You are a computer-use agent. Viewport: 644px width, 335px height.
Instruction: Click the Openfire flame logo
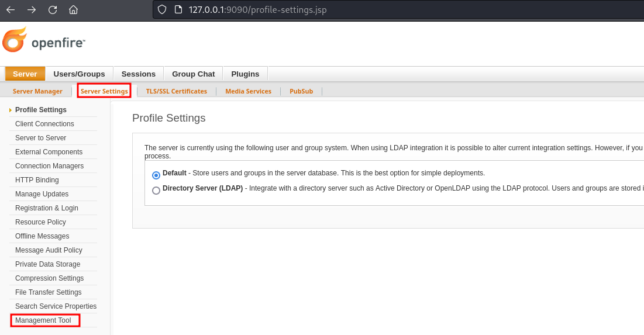coord(15,40)
